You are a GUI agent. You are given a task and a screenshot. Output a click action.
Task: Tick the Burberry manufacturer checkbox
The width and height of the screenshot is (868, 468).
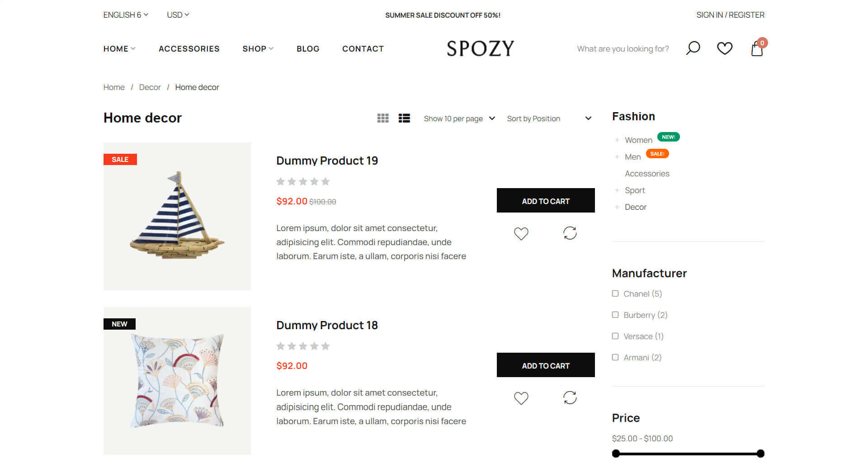tap(615, 315)
